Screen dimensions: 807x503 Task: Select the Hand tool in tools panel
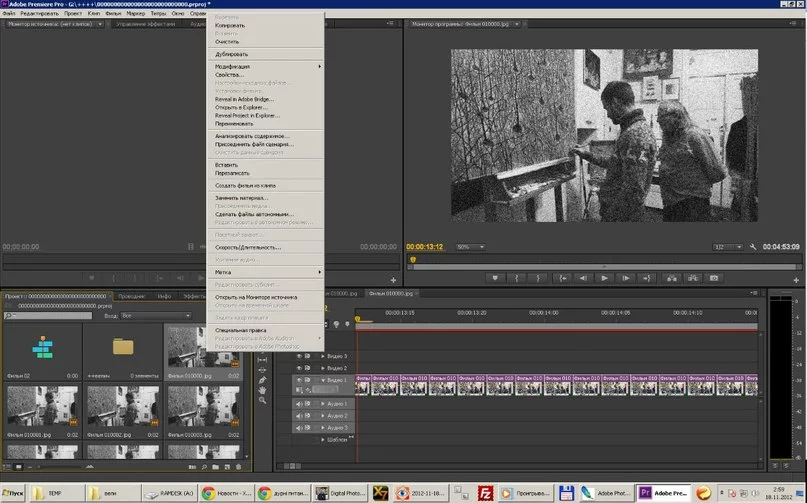tap(262, 390)
